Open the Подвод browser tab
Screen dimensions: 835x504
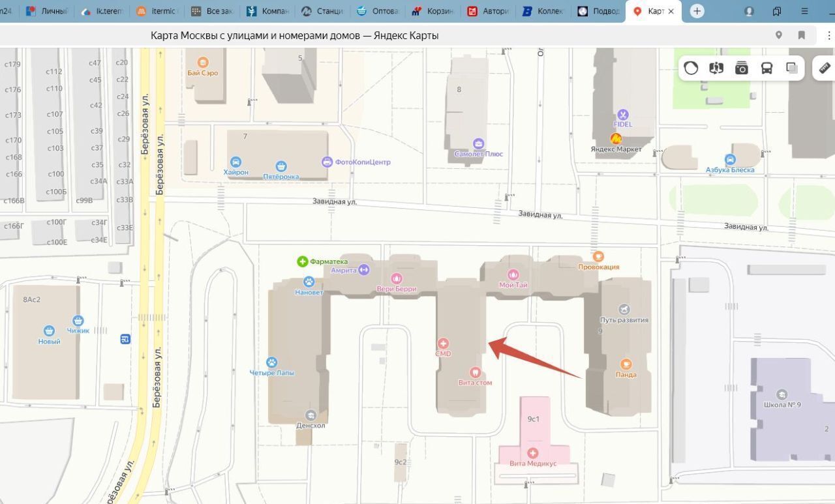[599, 11]
